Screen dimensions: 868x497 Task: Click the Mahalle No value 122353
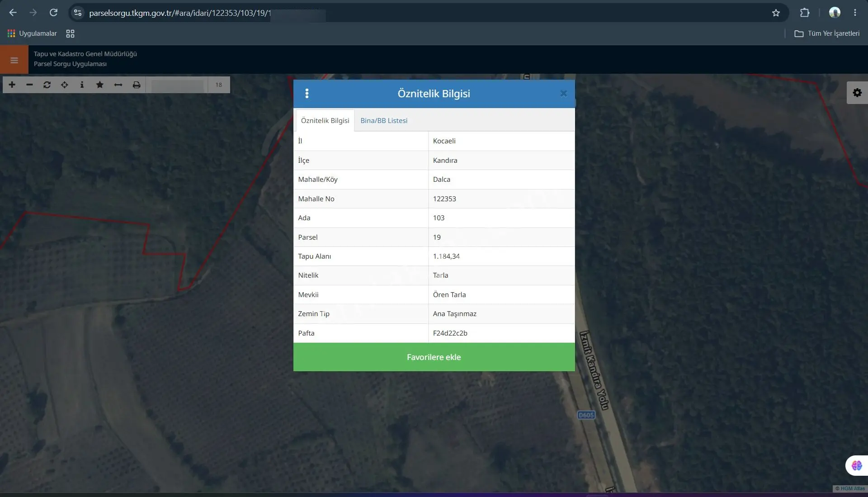coord(501,199)
